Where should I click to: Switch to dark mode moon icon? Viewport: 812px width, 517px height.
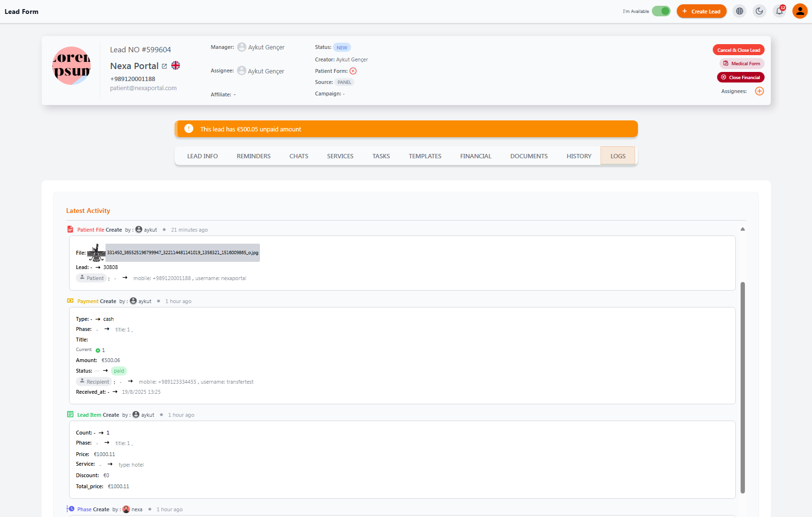pos(759,11)
